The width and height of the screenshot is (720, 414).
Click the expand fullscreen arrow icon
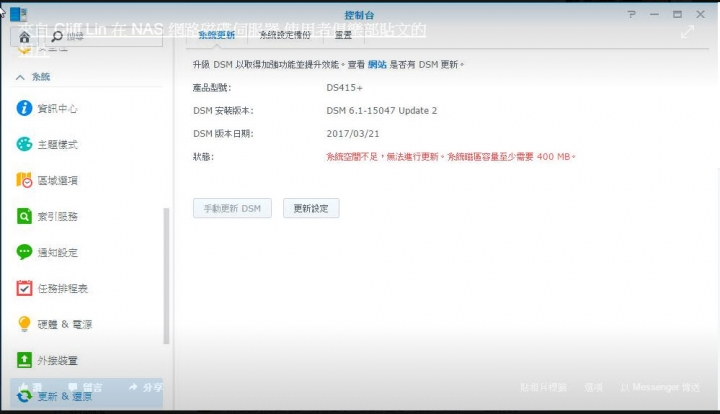(687, 31)
